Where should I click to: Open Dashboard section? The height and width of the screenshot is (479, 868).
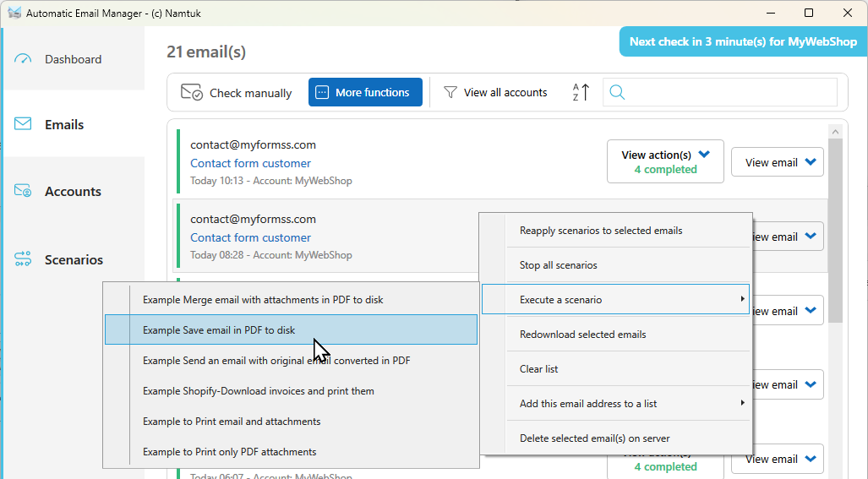tap(74, 58)
